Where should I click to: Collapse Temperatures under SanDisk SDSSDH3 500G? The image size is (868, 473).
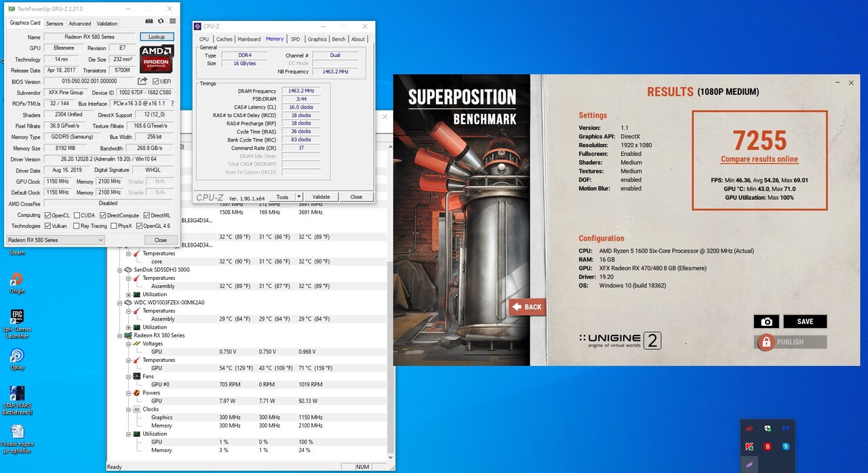click(129, 278)
